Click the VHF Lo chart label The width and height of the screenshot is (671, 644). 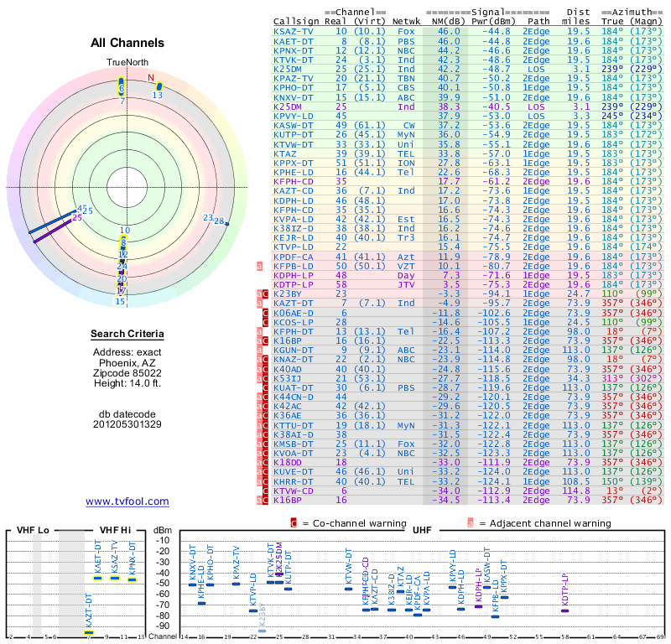[x=33, y=530]
